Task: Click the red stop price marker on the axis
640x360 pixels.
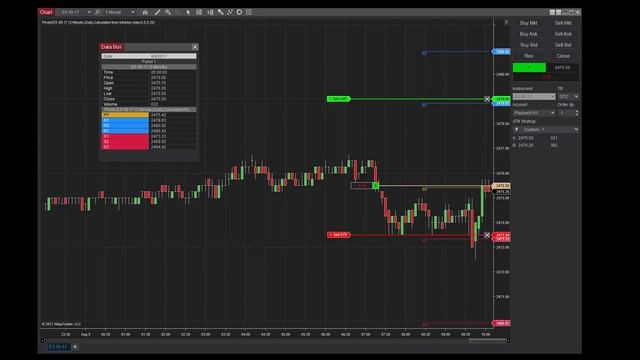Action: point(502,235)
